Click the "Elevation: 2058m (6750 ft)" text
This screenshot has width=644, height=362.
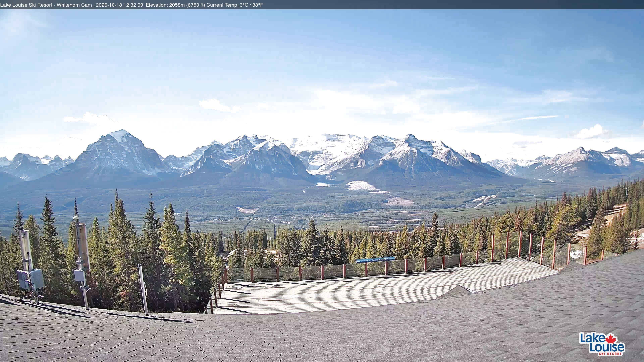pos(175,5)
